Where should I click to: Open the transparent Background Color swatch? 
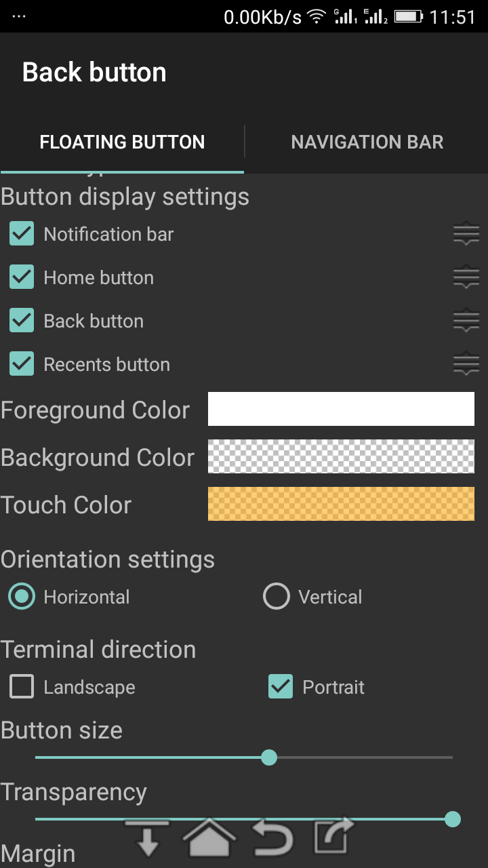click(341, 456)
